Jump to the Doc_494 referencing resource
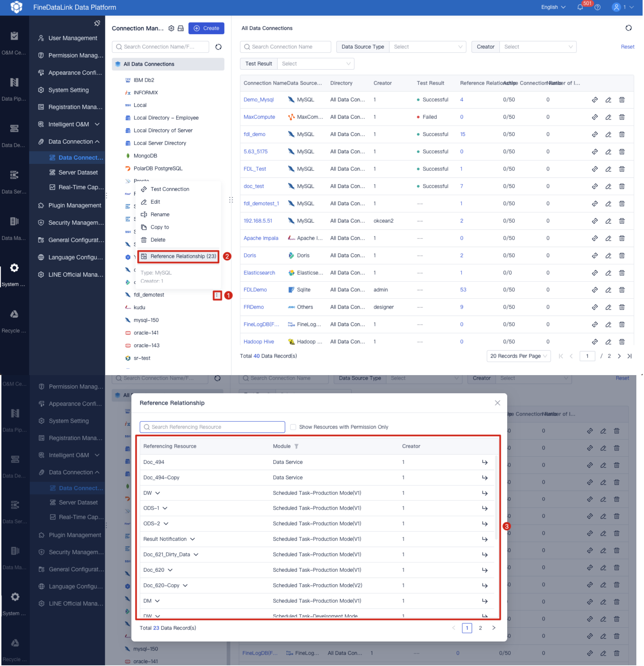Image resolution: width=644 pixels, height=666 pixels. (x=485, y=462)
